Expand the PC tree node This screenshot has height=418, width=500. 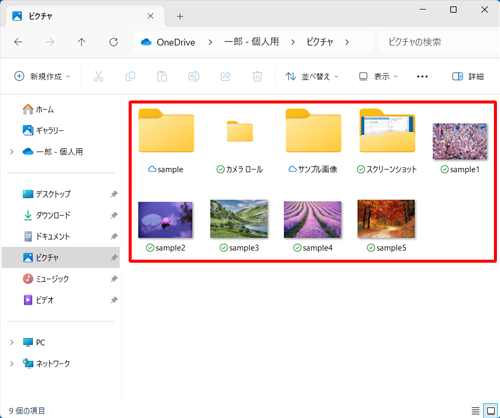tap(12, 342)
